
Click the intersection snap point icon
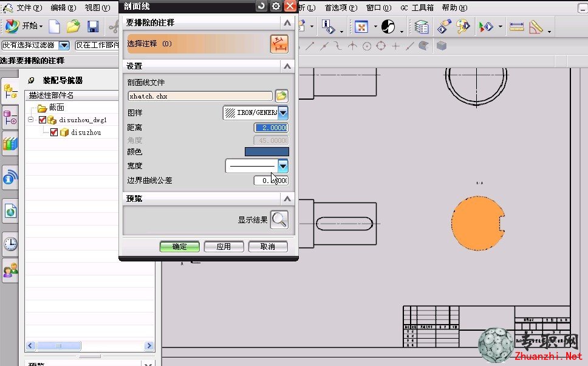(x=352, y=46)
